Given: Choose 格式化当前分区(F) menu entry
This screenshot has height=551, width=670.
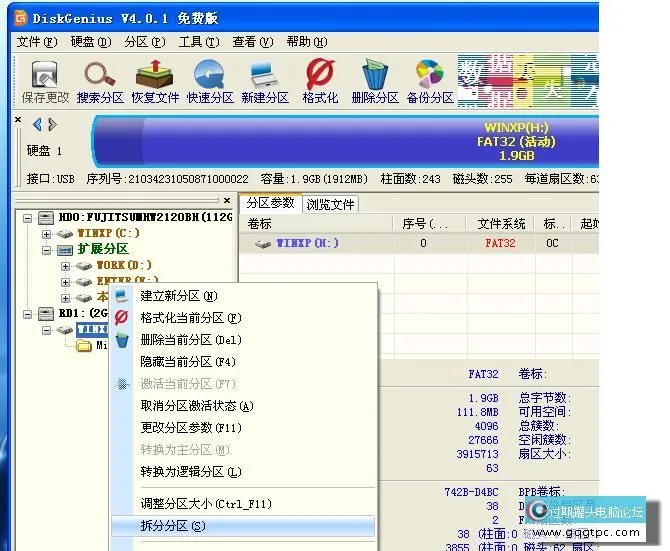Looking at the screenshot, I should click(x=244, y=318).
